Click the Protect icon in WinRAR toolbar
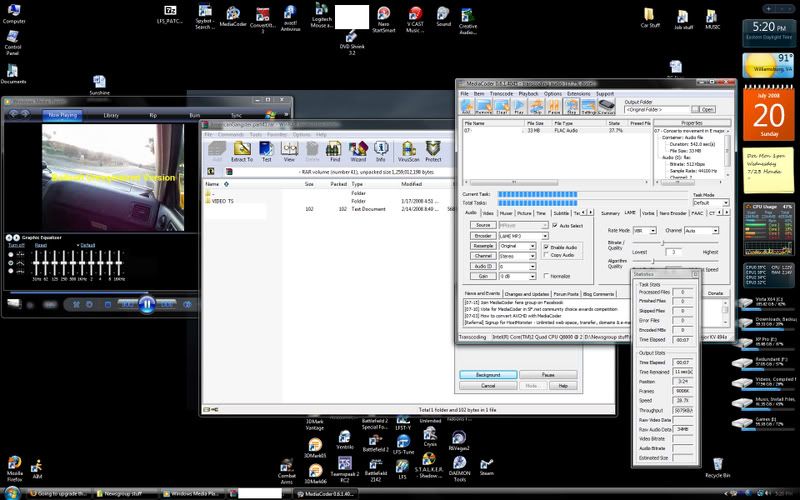800x500 pixels. click(433, 152)
